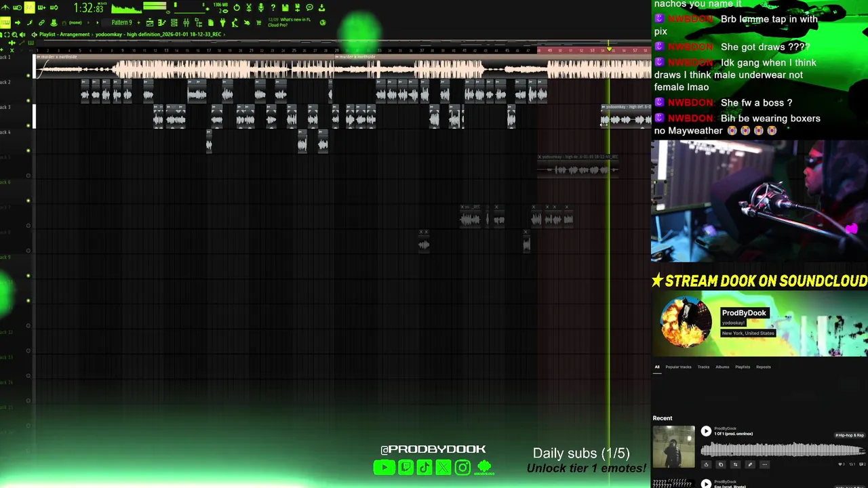Open the plugin picker plug icon
Image resolution: width=868 pixels, height=488 pixels.
coord(222,22)
